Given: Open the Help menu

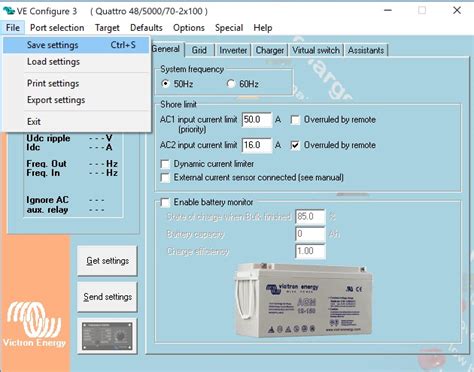Looking at the screenshot, I should tap(263, 28).
